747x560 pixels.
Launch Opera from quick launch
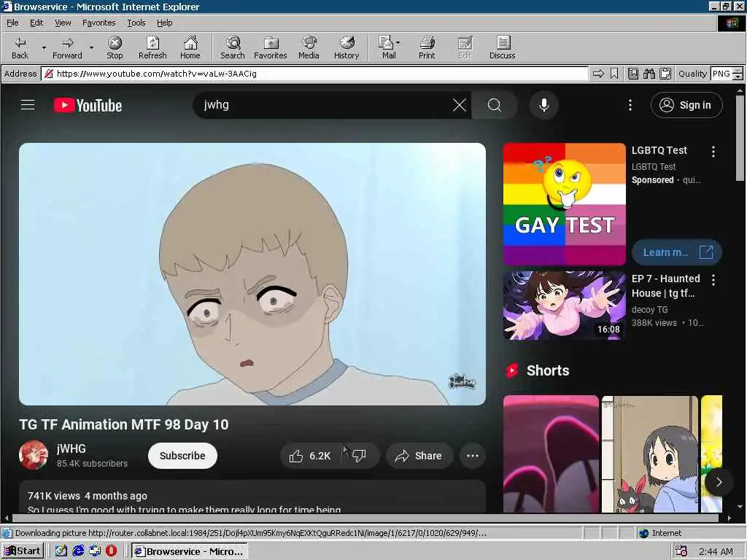point(111,551)
